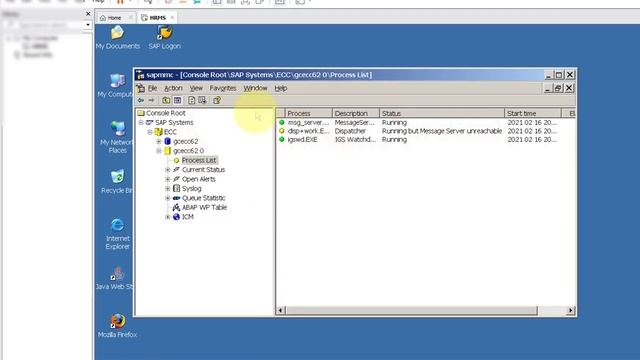Collapse the gcecc62 0 instance node
The image size is (640, 360).
159,151
